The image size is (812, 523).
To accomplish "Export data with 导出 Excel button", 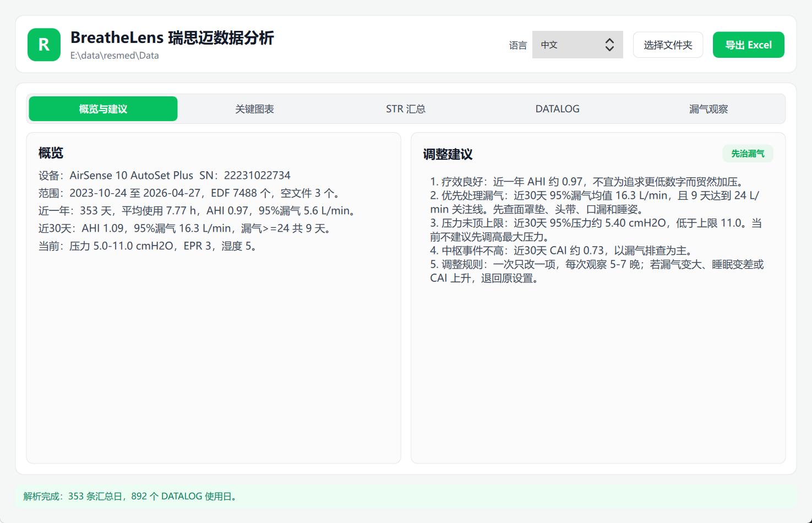I will pyautogui.click(x=748, y=45).
